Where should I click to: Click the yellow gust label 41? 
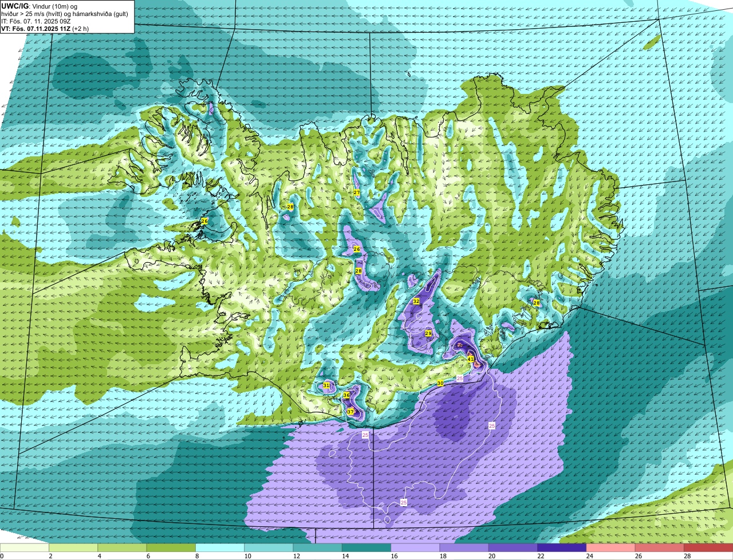(471, 359)
